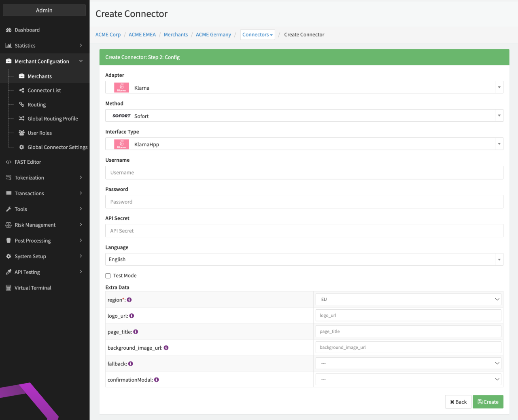The height and width of the screenshot is (420, 518).
Task: Open the fallback dropdown
Action: (408, 363)
